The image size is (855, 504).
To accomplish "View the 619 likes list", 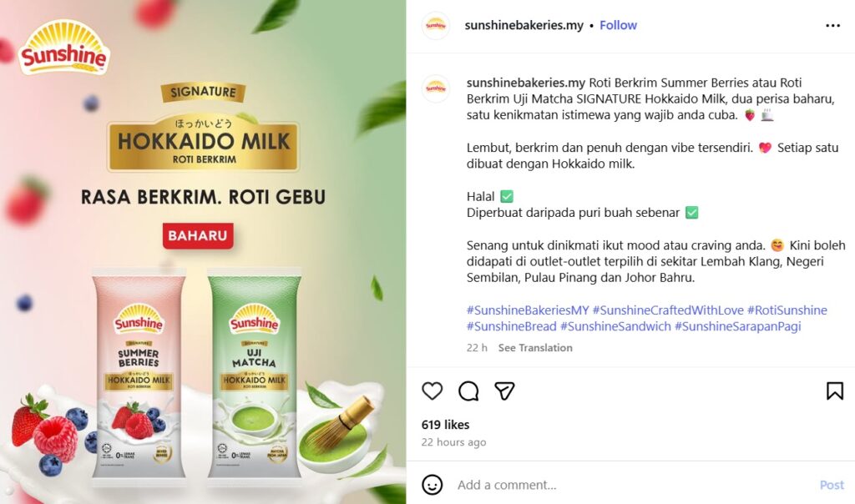I will pos(445,425).
